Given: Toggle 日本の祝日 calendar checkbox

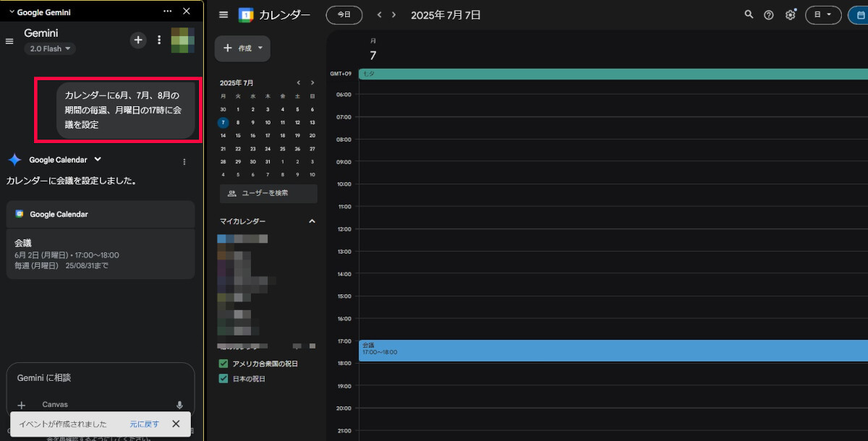Looking at the screenshot, I should (x=224, y=379).
